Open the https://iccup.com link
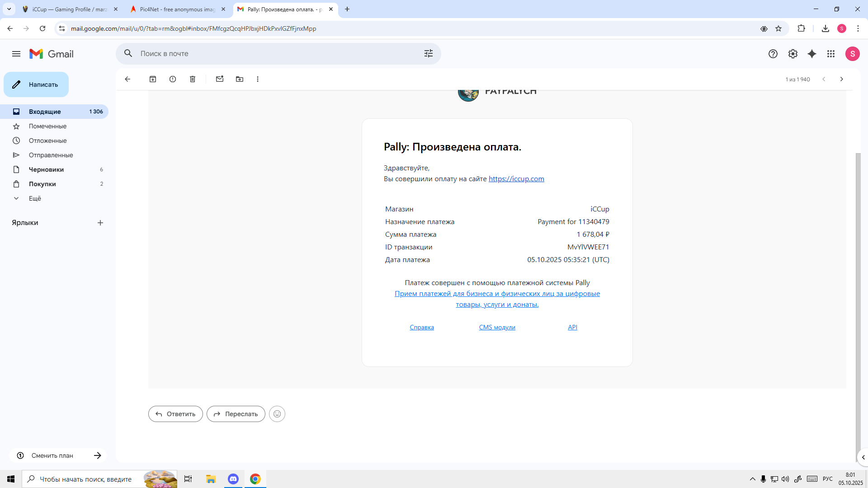The width and height of the screenshot is (868, 488). (516, 178)
